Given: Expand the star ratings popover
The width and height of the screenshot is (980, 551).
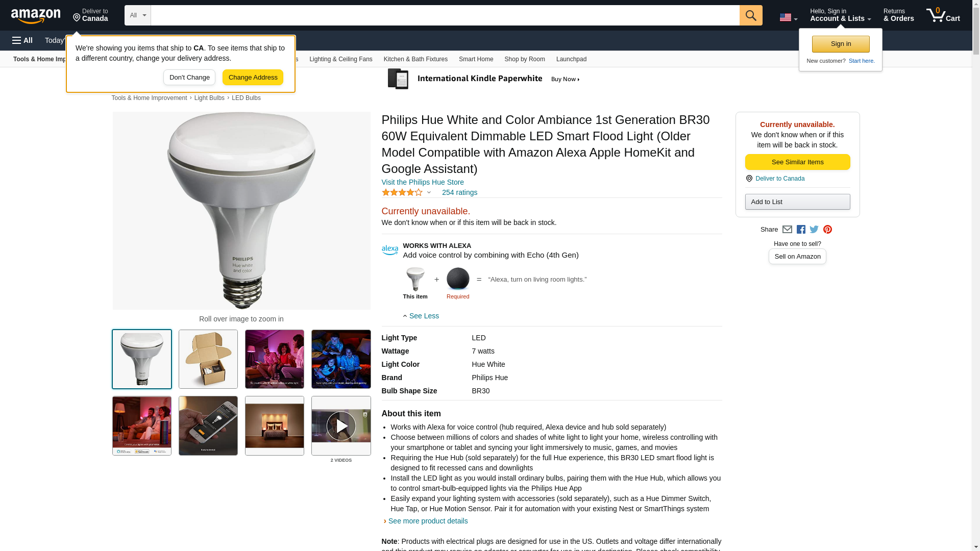Looking at the screenshot, I should click(x=407, y=192).
